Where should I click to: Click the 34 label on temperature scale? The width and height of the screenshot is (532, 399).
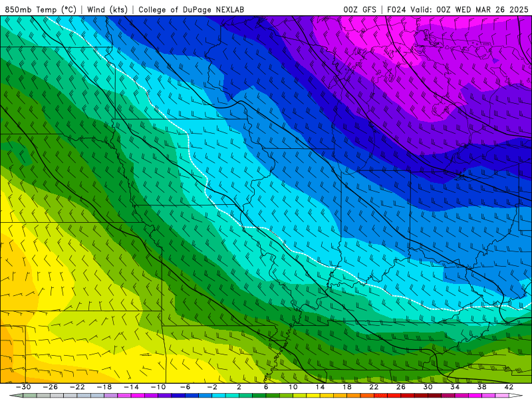tap(455, 387)
